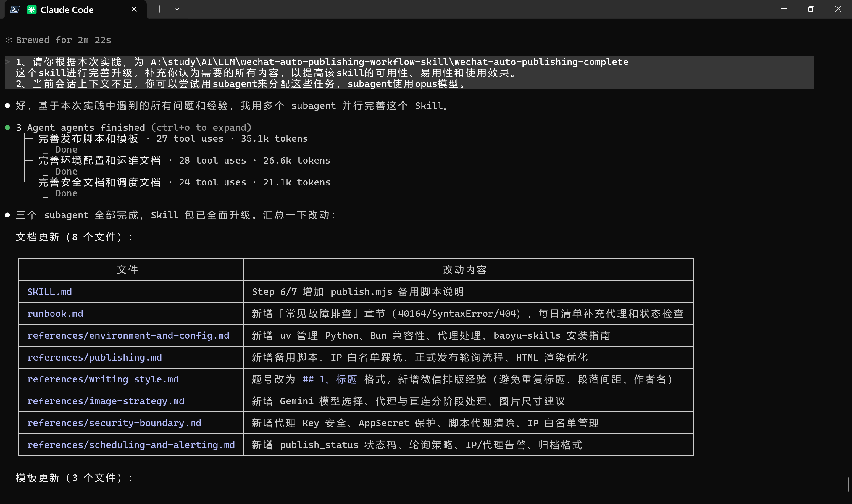Click the SKILL.md file link

(x=50, y=292)
